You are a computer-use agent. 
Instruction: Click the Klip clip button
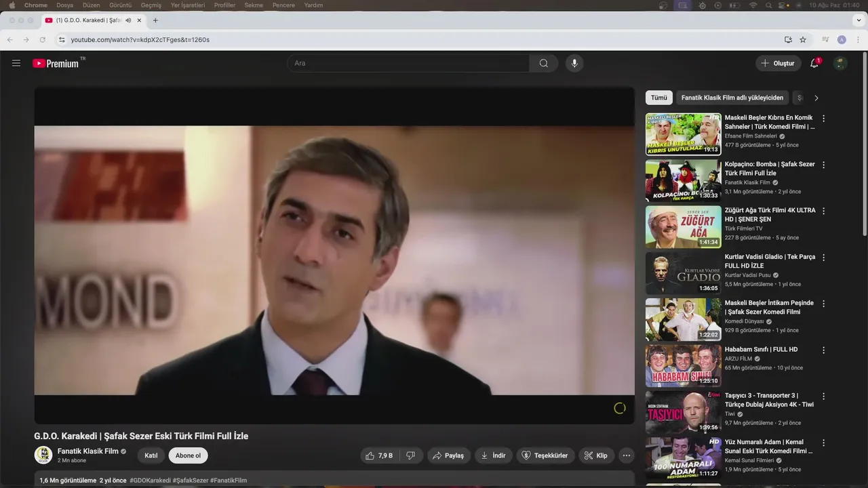click(596, 455)
